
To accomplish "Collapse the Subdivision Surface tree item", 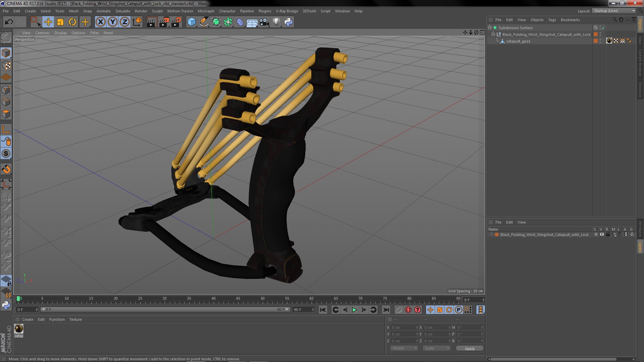I will [x=490, y=28].
